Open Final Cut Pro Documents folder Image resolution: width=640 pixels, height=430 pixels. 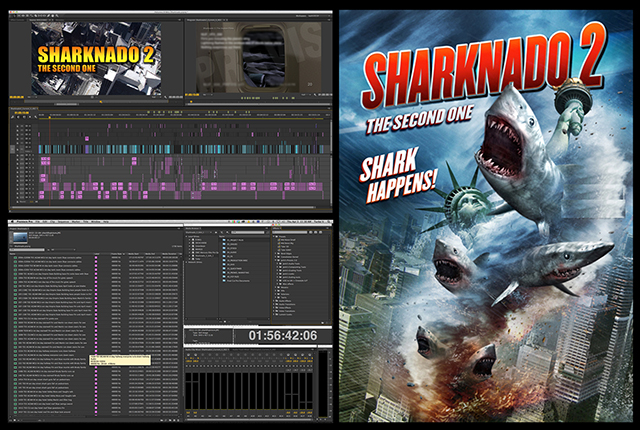[x=236, y=281]
